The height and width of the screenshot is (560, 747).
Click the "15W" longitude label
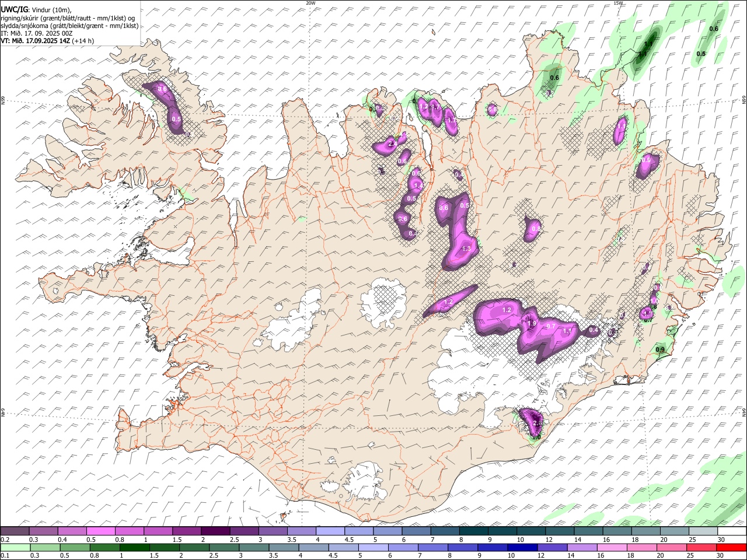[x=618, y=3]
